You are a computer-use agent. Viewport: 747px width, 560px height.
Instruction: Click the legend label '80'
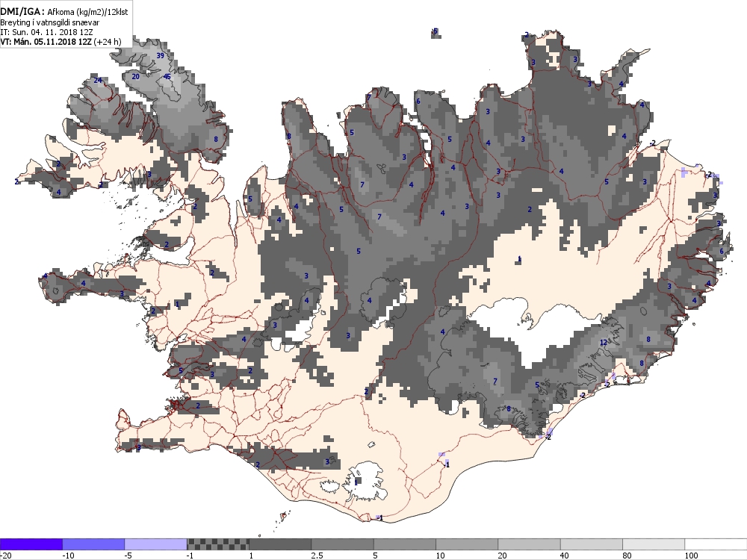click(x=627, y=556)
